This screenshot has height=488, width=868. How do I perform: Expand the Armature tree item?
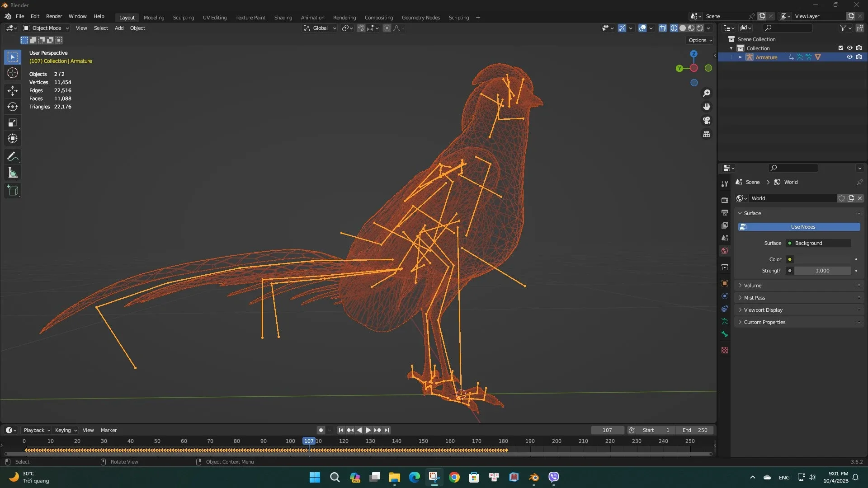[x=740, y=57]
